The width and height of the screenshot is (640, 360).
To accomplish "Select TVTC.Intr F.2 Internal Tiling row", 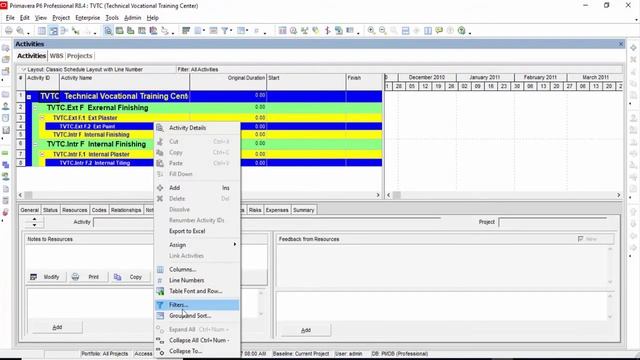I will 213,163.
